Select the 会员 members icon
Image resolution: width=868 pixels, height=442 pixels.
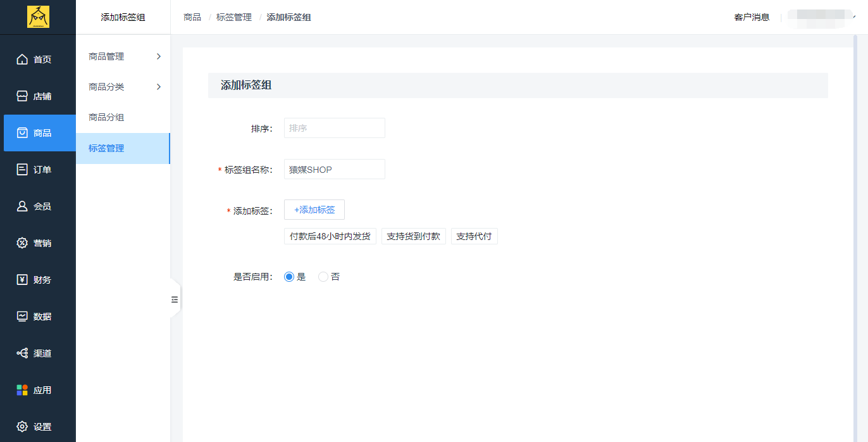pos(38,206)
